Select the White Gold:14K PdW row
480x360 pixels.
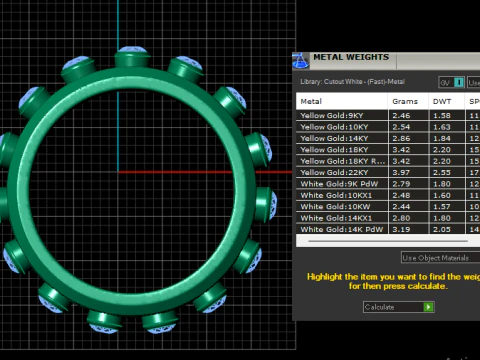(388, 229)
